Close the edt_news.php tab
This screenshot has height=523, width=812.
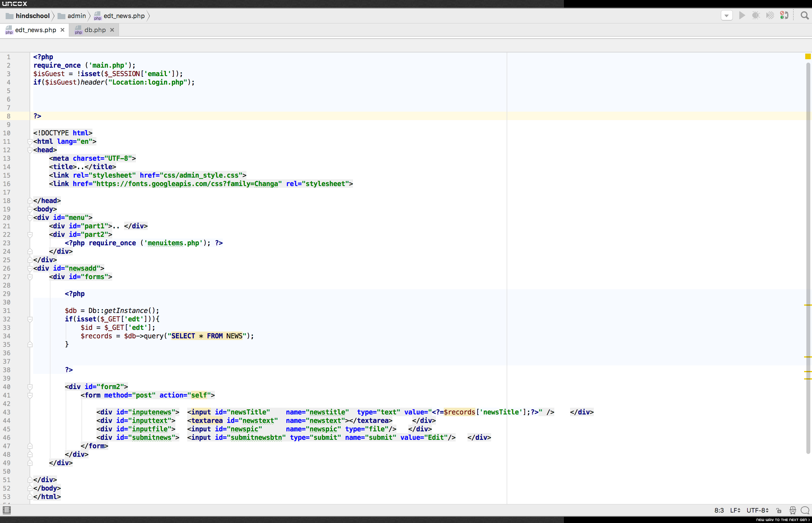(63, 30)
